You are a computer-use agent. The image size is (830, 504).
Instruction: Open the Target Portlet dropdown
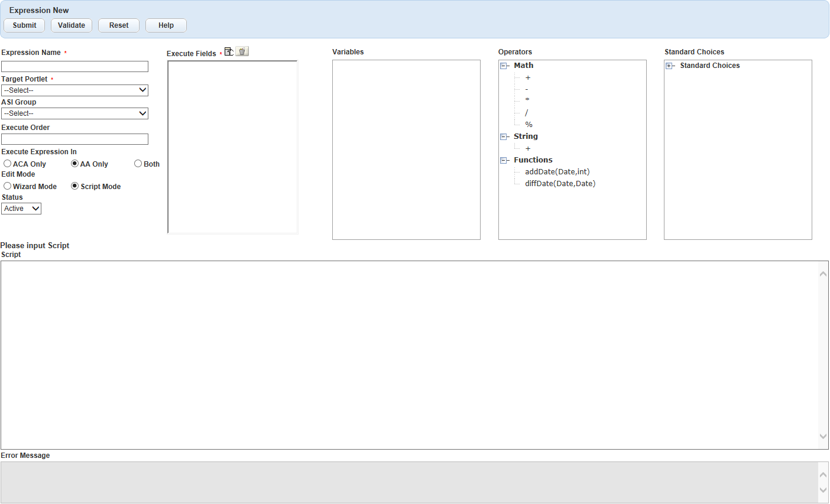point(74,90)
